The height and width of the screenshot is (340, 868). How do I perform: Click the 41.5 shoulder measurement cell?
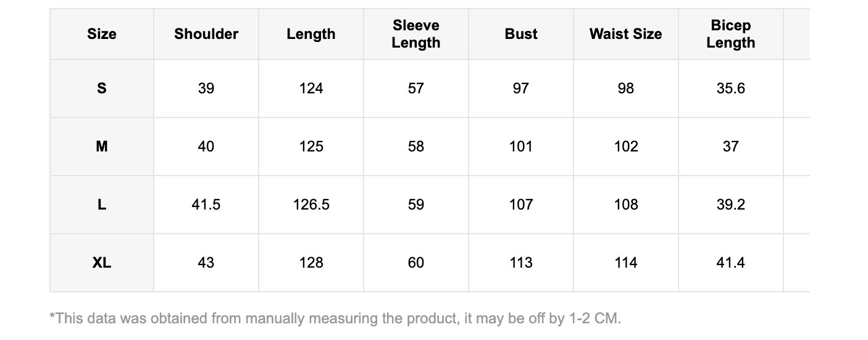click(x=206, y=205)
